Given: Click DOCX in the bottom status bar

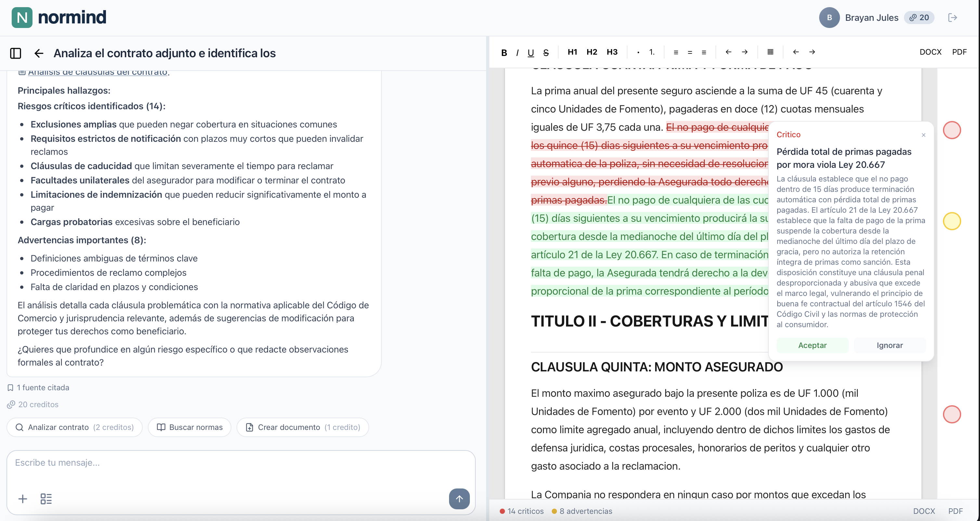Looking at the screenshot, I should [924, 511].
